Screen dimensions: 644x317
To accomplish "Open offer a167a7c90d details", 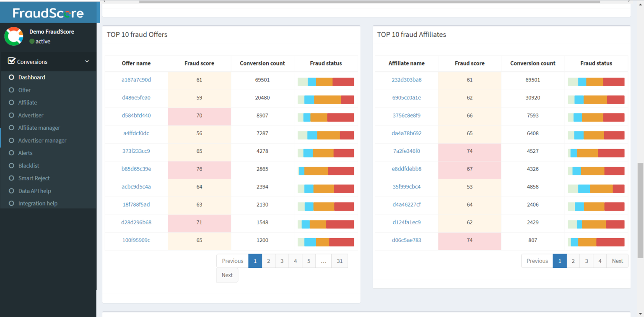I will pyautogui.click(x=136, y=80).
